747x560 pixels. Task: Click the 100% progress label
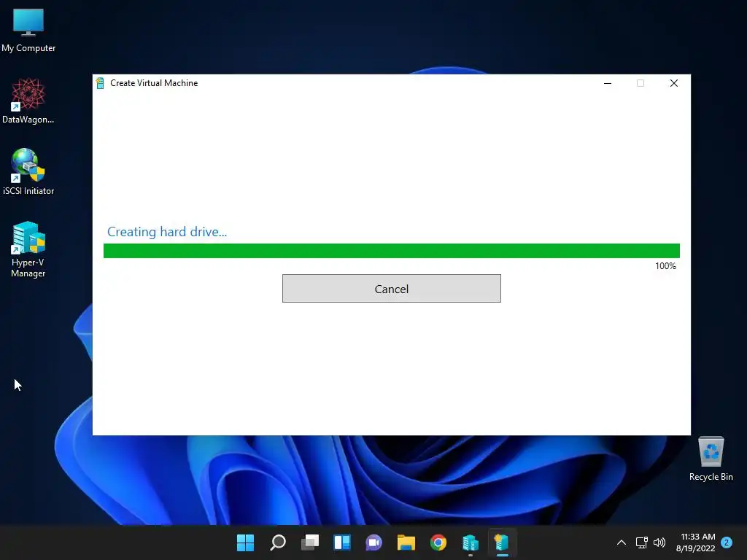(665, 266)
